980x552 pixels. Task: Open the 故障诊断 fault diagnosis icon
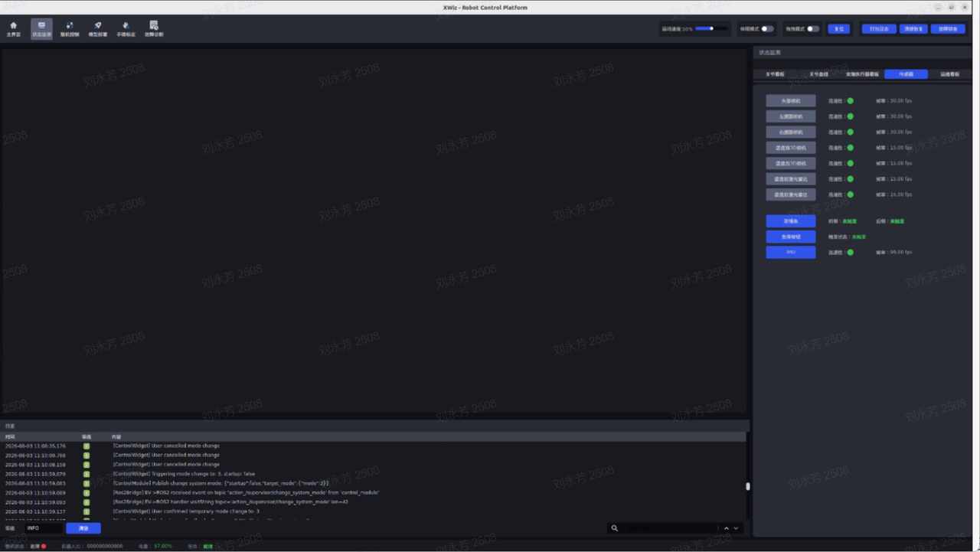click(154, 29)
